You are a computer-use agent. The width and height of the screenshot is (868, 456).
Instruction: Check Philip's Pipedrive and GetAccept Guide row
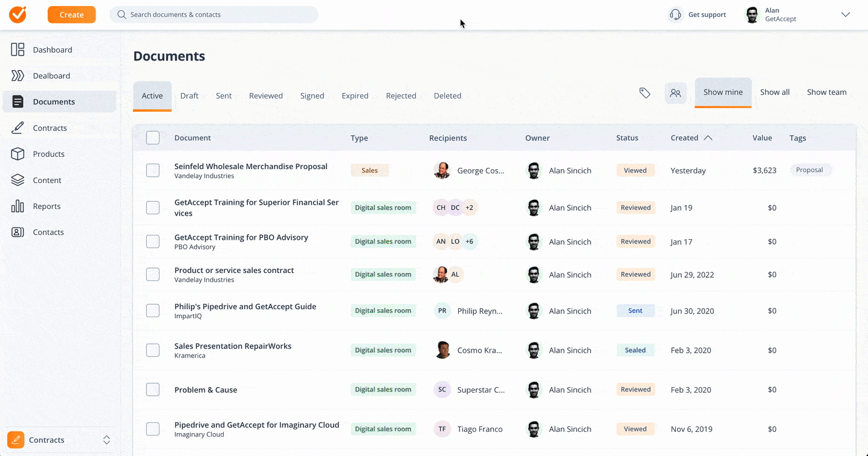click(x=153, y=310)
